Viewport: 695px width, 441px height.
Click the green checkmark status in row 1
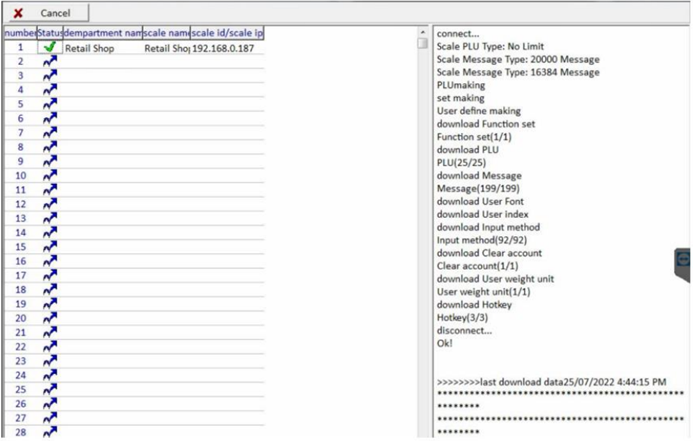49,47
